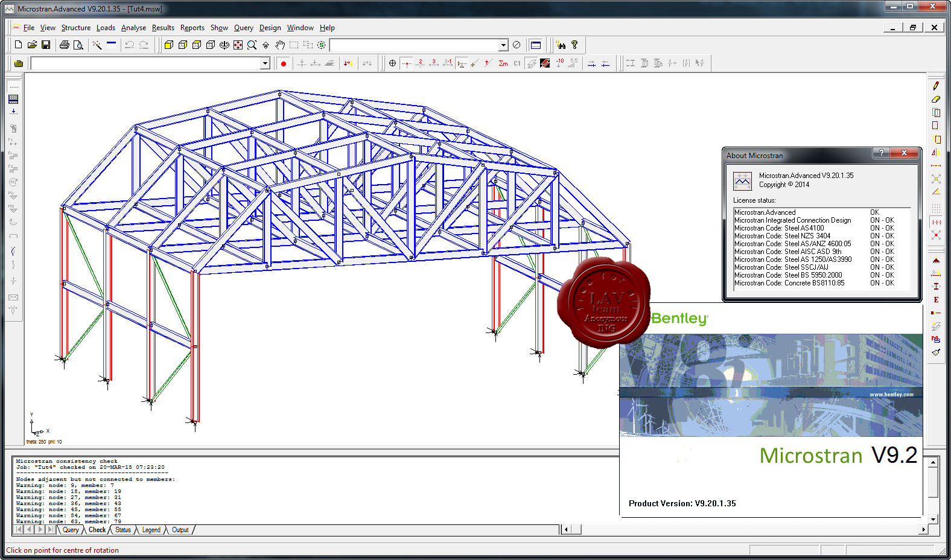Image resolution: width=951 pixels, height=560 pixels.
Task: Open the Query menu
Action: click(244, 28)
